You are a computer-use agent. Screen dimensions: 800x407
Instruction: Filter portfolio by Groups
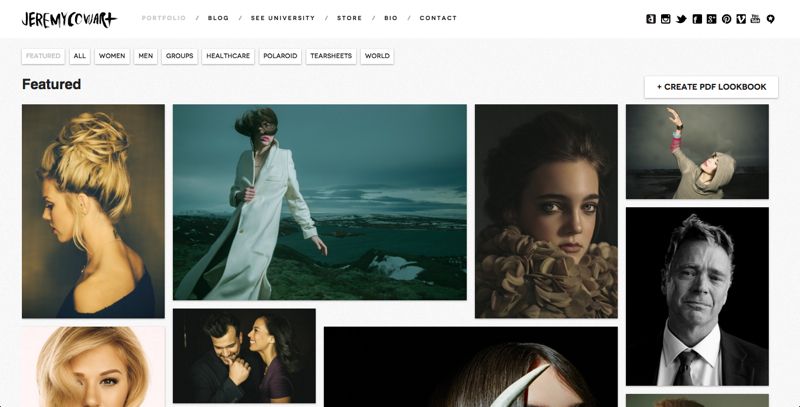[180, 56]
